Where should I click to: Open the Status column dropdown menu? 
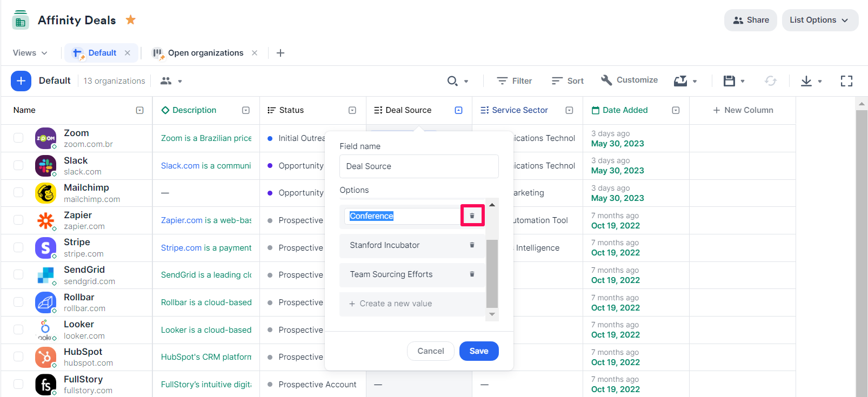pos(352,110)
